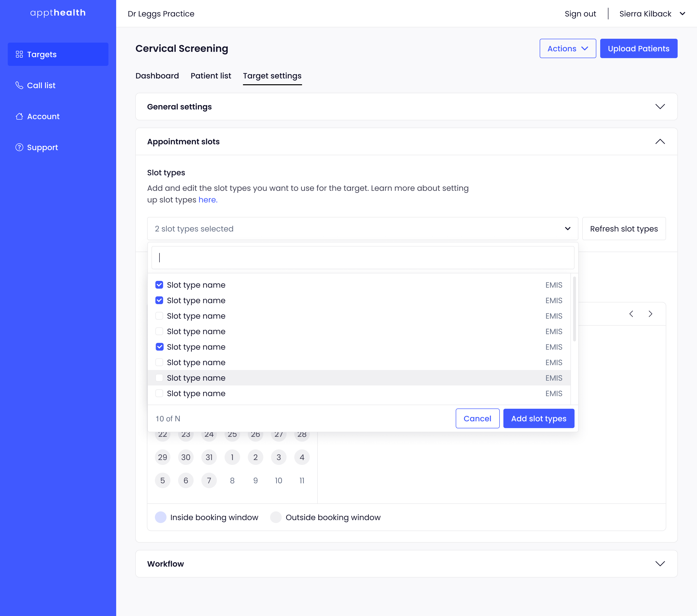Check the third Slot type name checkbox

pos(159,316)
